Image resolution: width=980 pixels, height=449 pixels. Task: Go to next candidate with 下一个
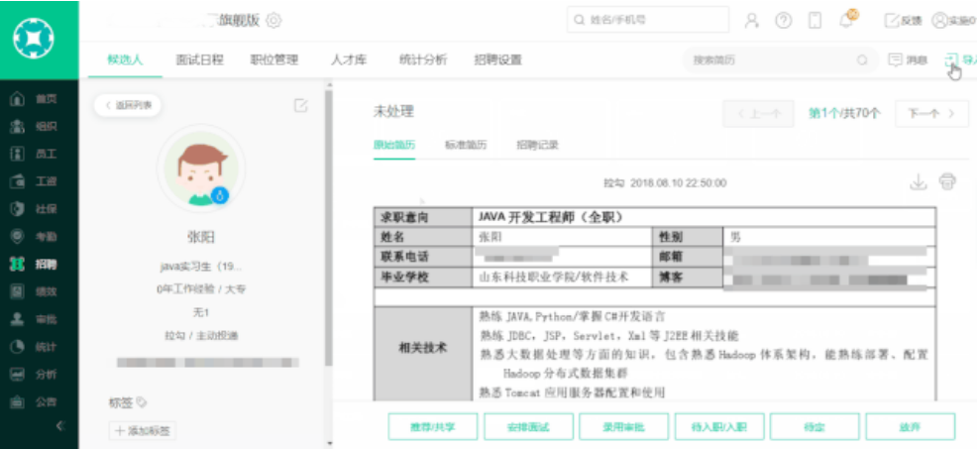(930, 113)
